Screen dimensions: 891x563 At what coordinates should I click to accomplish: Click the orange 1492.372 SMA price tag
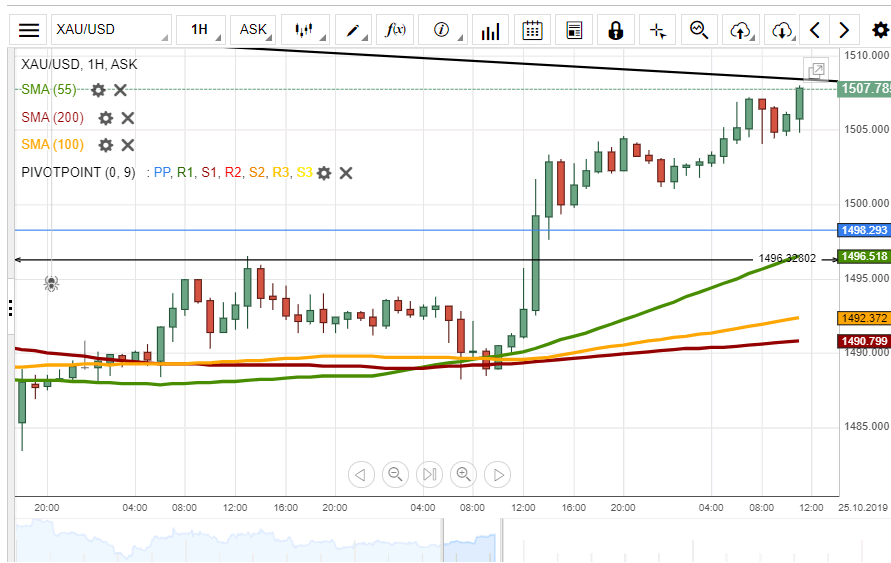864,318
